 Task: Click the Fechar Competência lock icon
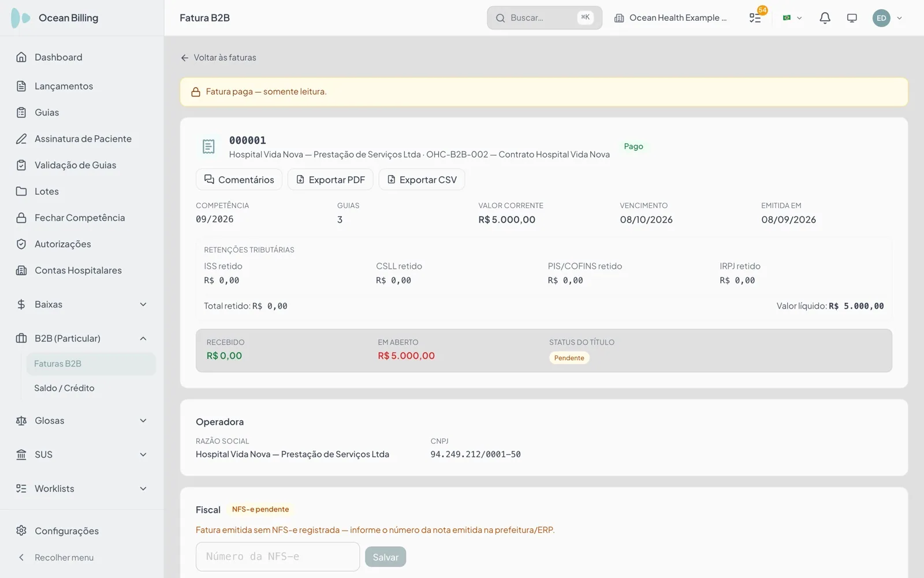click(21, 218)
